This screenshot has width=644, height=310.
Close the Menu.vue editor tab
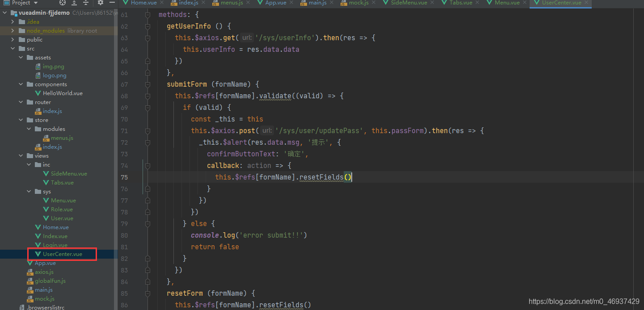tap(525, 3)
